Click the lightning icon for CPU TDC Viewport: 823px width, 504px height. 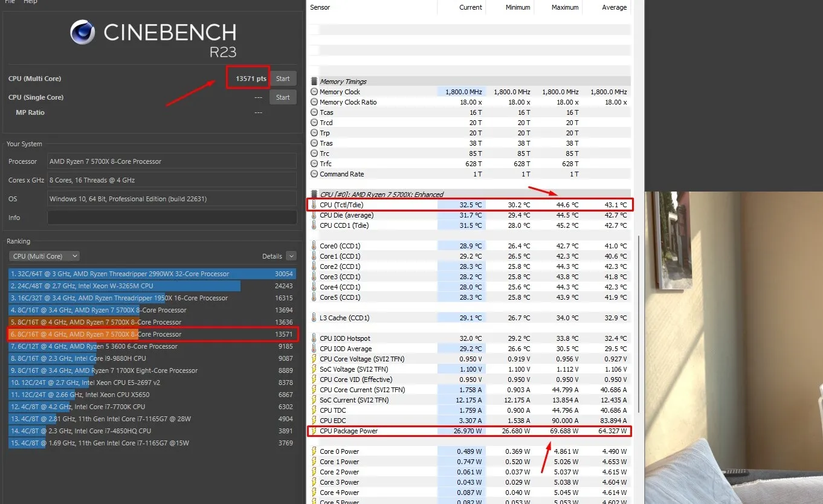click(x=314, y=410)
